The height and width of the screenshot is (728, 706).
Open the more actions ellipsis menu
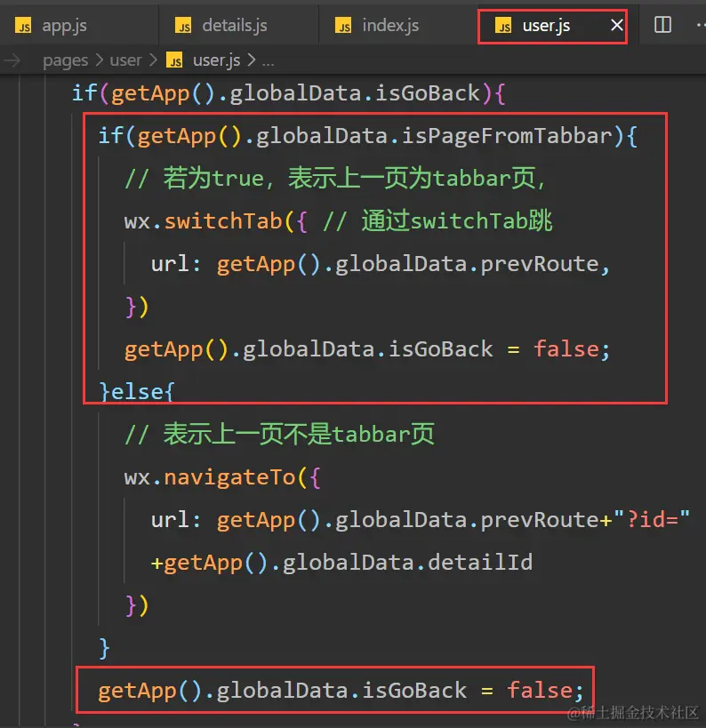click(701, 25)
